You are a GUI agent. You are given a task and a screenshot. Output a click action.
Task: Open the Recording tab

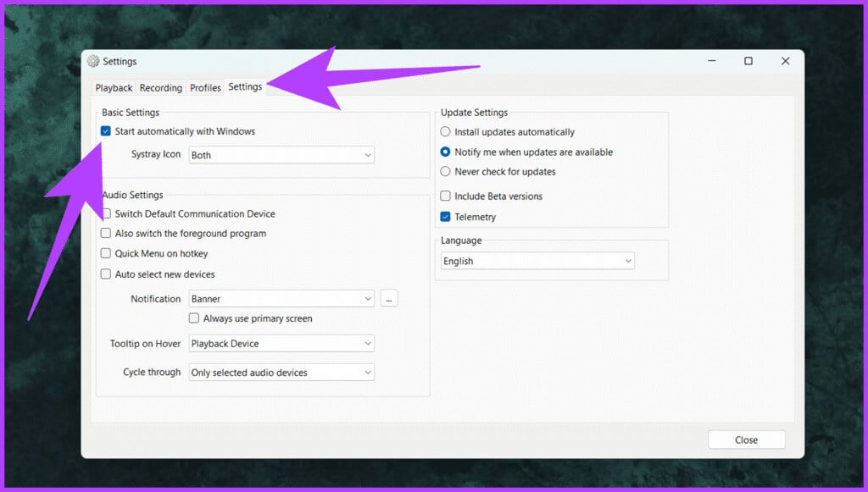point(160,88)
